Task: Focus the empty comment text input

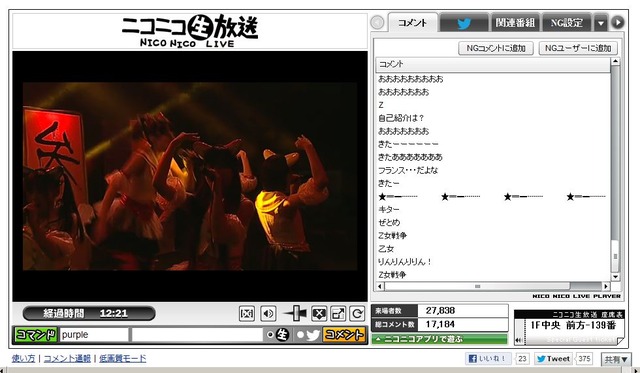Action: [x=197, y=335]
